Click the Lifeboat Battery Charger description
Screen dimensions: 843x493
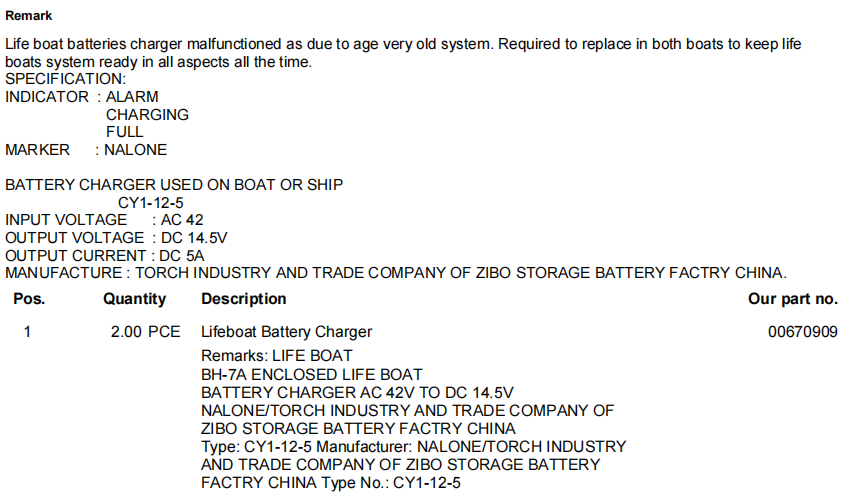click(x=287, y=332)
